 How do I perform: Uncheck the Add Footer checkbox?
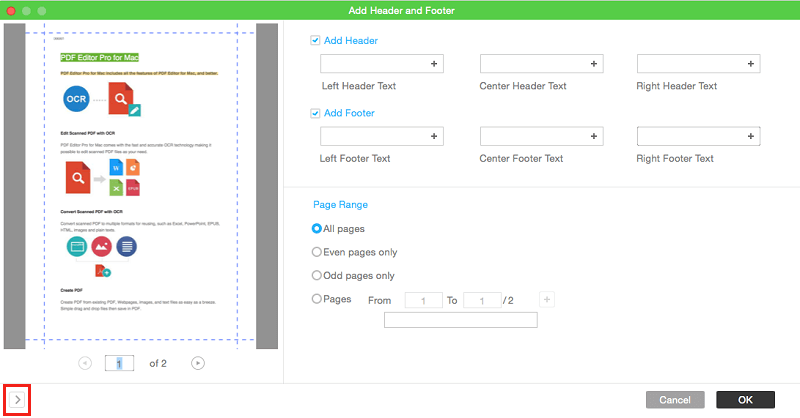tap(315, 113)
